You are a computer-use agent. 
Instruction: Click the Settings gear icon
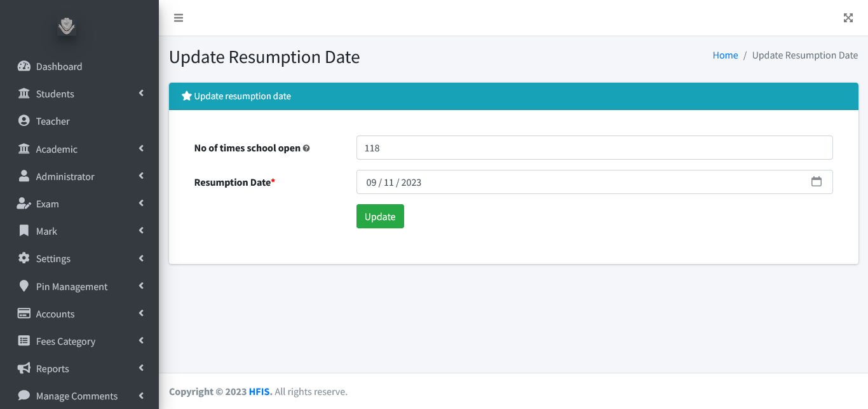(24, 258)
